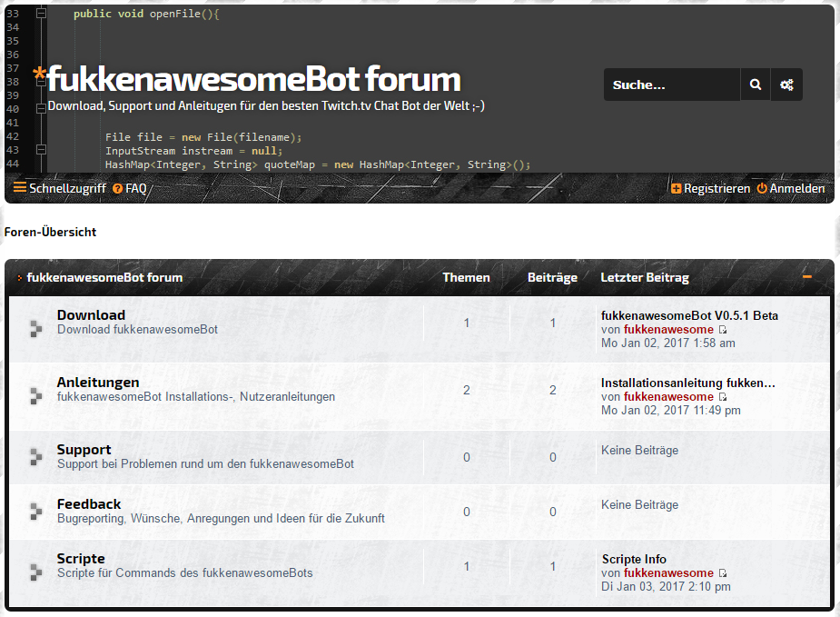840x617 pixels.
Task: Click the Support forum status icon
Action: (x=35, y=457)
